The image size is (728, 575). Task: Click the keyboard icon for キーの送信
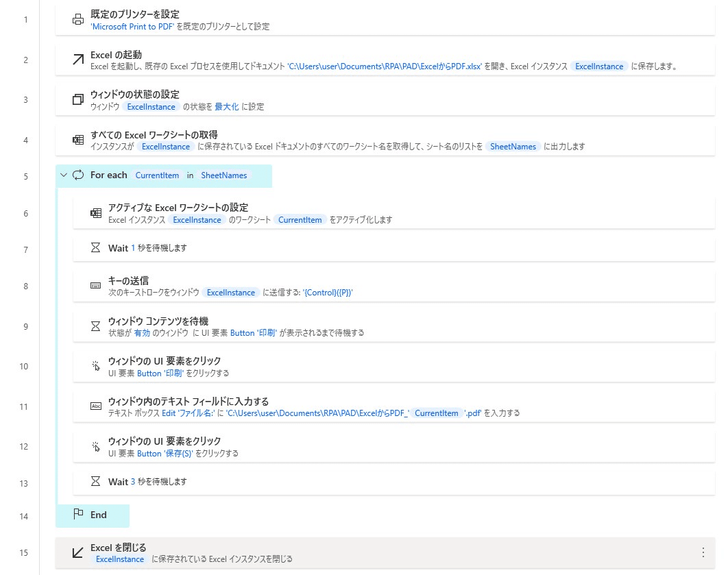96,285
